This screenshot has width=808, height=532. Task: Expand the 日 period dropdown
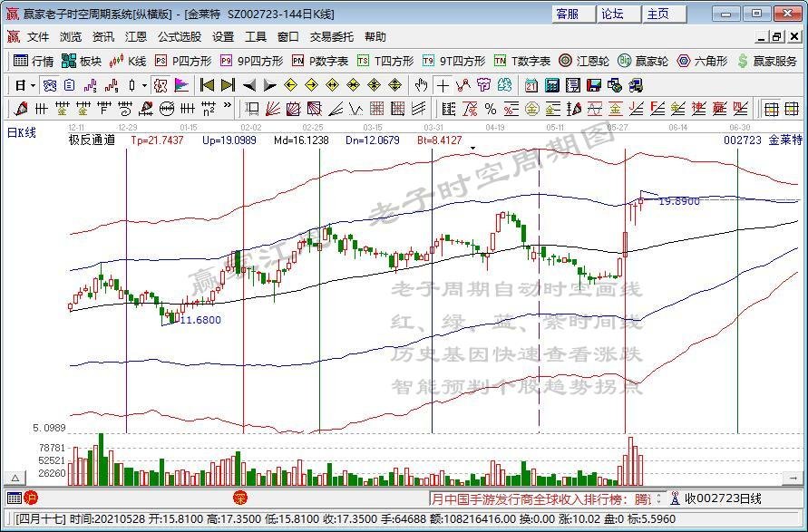tap(34, 85)
